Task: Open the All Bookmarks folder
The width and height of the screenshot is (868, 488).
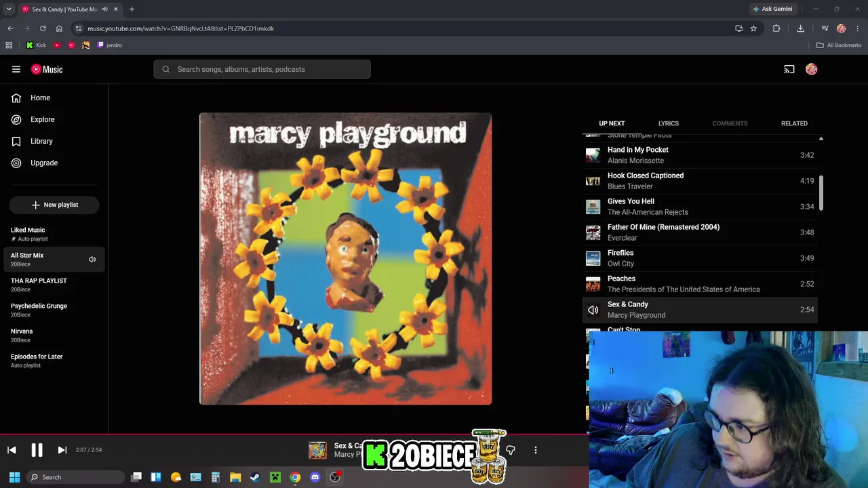Action: 839,45
